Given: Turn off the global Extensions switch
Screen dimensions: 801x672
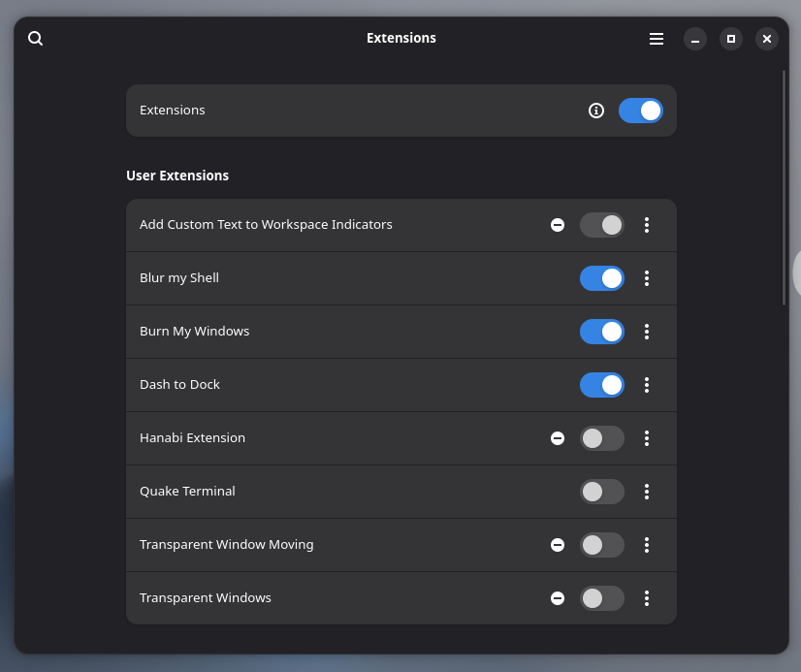Looking at the screenshot, I should (641, 111).
